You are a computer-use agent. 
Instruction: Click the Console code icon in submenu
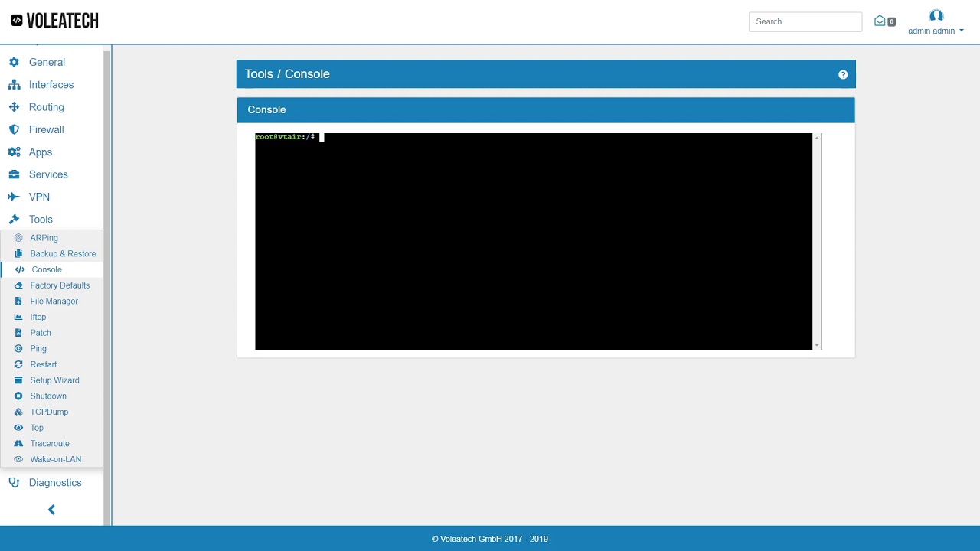coord(20,269)
